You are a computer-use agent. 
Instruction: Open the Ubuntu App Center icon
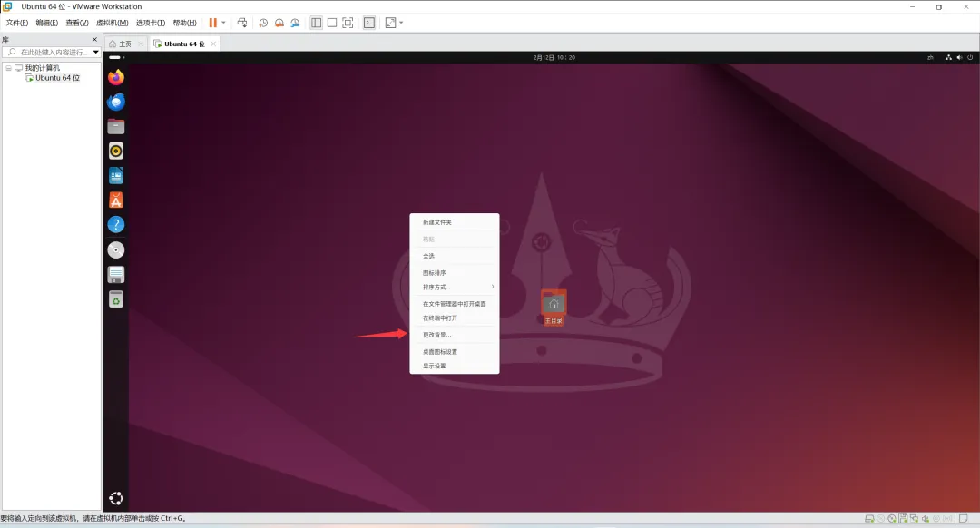[115, 200]
